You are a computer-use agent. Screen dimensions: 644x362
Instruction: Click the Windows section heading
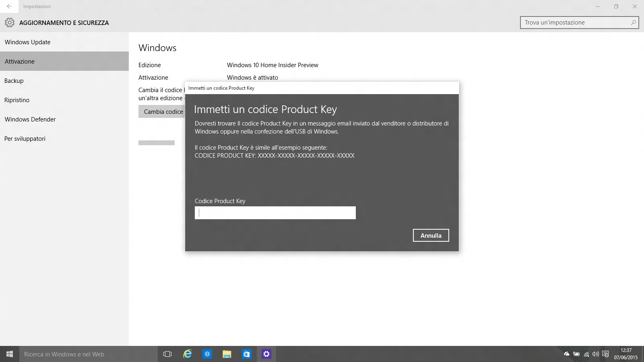157,47
